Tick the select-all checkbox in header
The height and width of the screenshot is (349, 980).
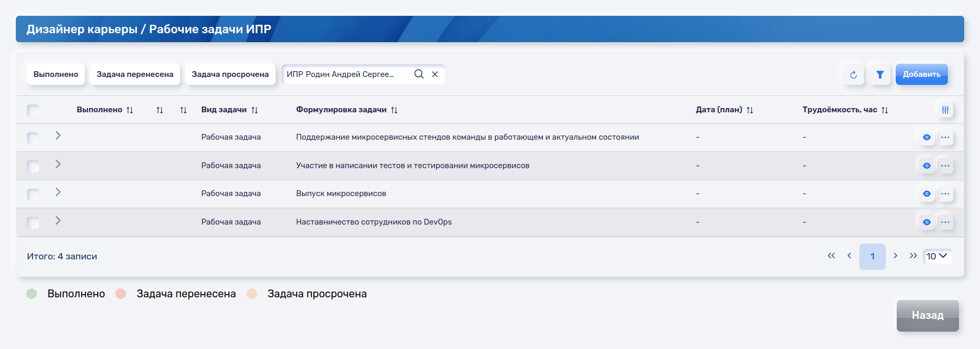click(33, 110)
